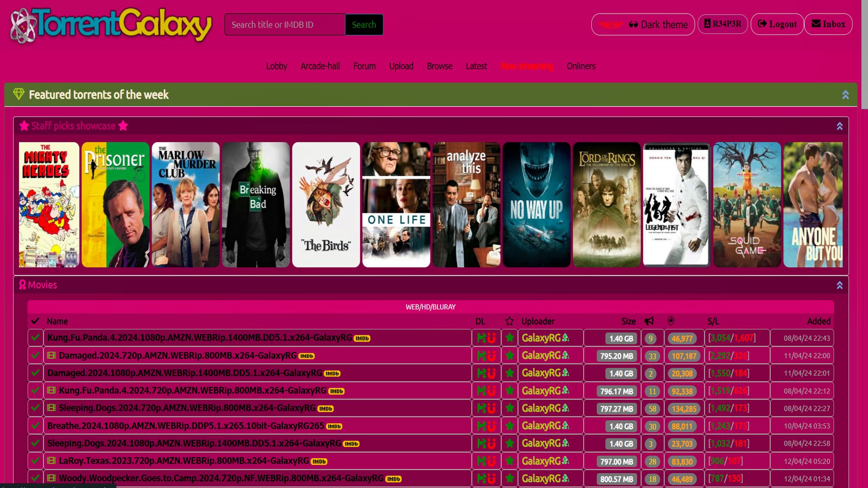Click the Added column header
Image resolution: width=868 pixels, height=488 pixels.
click(x=819, y=321)
